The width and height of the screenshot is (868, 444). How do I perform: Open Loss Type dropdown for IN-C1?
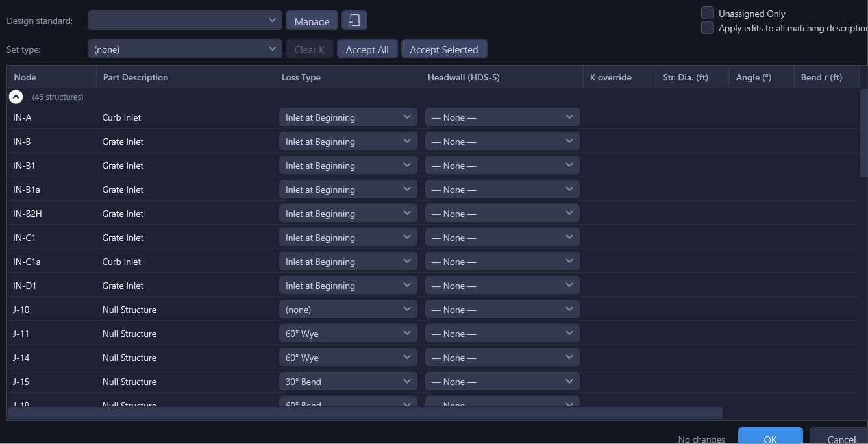(348, 238)
